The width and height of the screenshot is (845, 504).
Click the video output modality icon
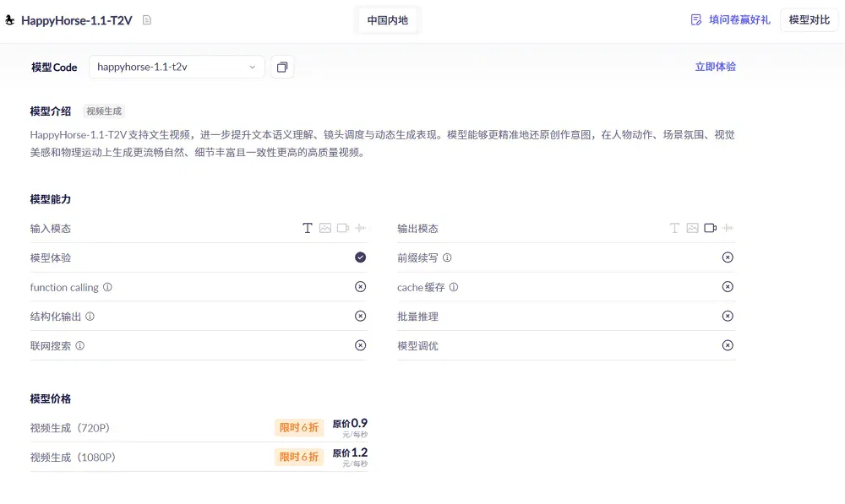click(x=711, y=228)
